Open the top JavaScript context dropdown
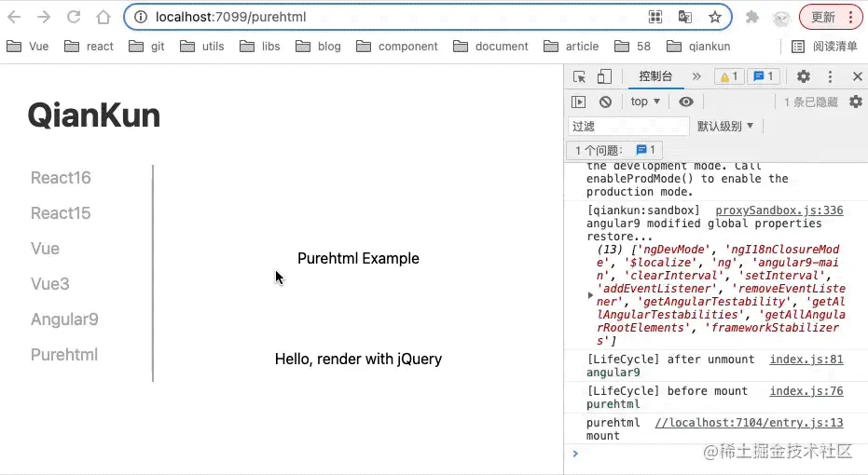The width and height of the screenshot is (868, 475). [x=645, y=102]
